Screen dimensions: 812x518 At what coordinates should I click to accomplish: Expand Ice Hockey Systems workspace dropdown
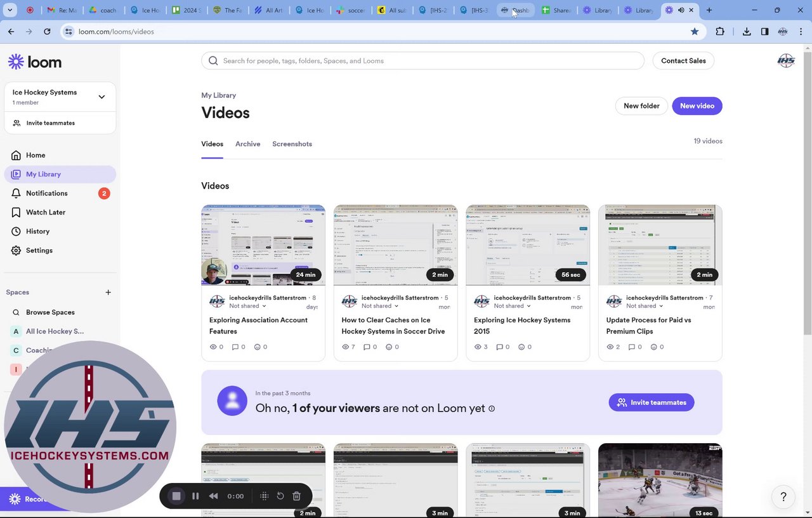(101, 96)
